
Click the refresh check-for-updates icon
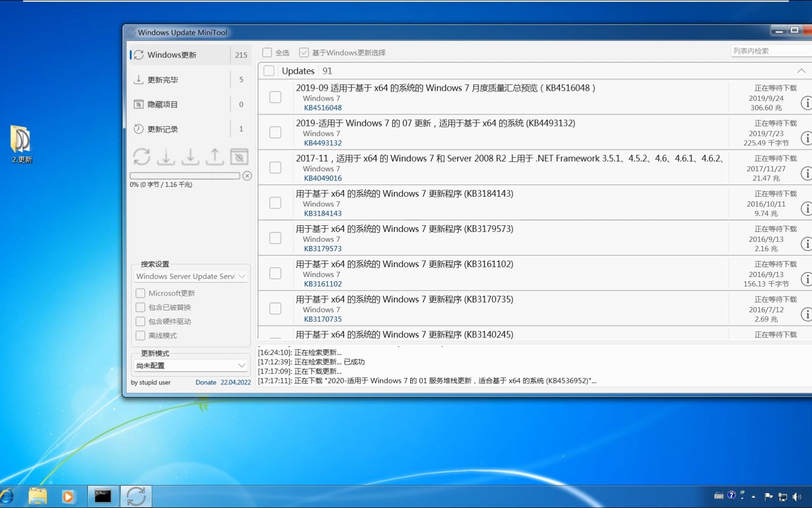pyautogui.click(x=141, y=157)
